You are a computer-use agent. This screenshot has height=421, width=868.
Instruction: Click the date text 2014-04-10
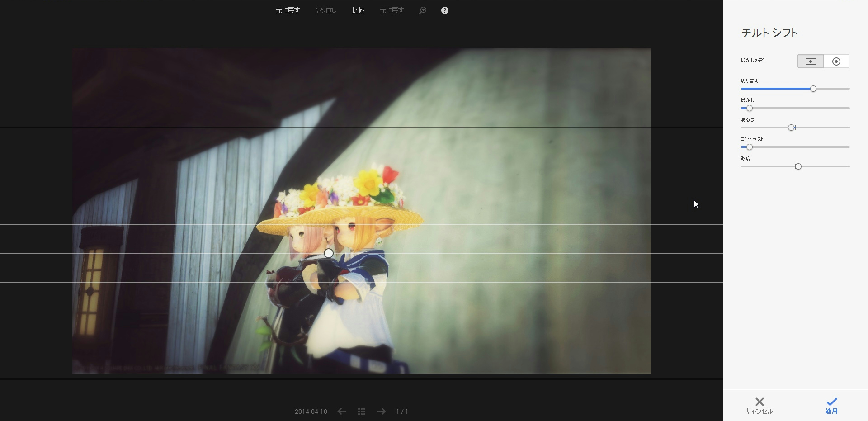(311, 412)
